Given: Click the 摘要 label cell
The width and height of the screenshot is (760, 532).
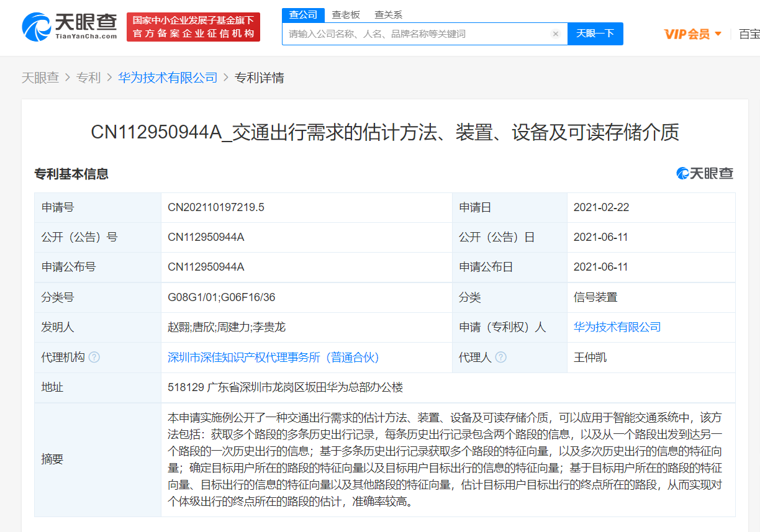Looking at the screenshot, I should pyautogui.click(x=97, y=459).
